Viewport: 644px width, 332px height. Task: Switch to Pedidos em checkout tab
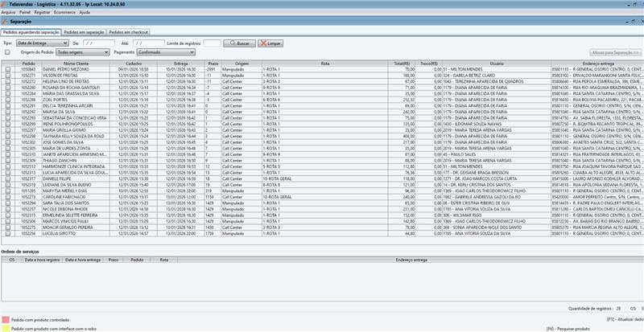click(128, 32)
